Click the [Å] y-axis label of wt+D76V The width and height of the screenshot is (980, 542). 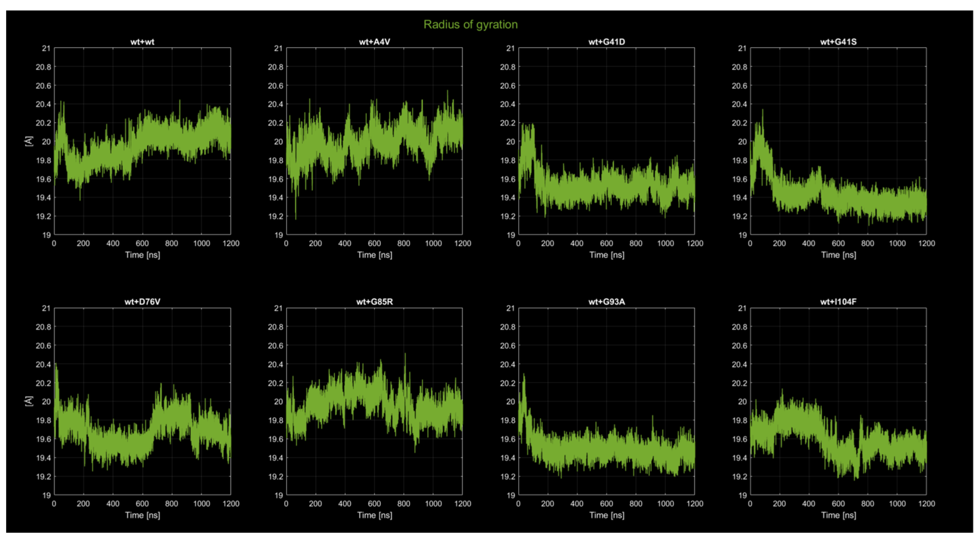coord(29,401)
